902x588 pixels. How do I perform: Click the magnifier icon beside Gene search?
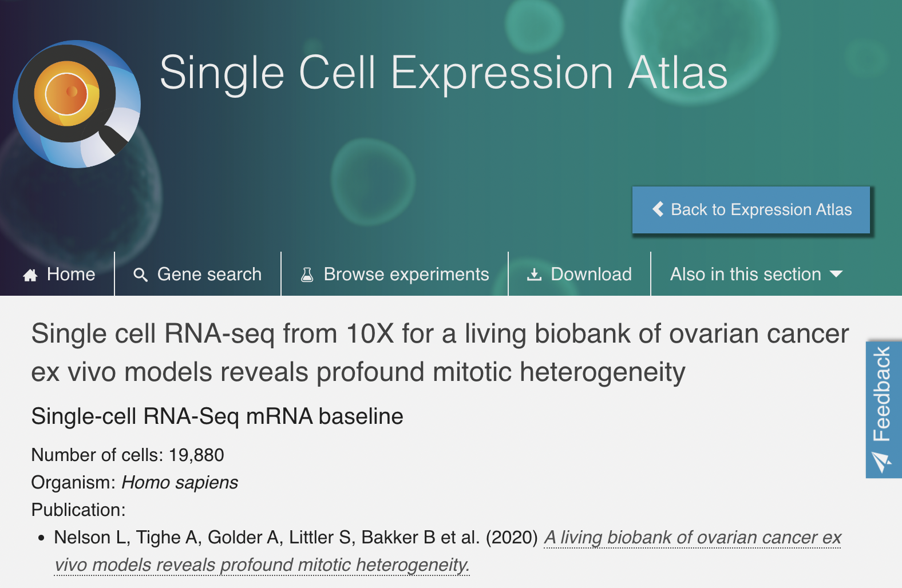point(140,275)
